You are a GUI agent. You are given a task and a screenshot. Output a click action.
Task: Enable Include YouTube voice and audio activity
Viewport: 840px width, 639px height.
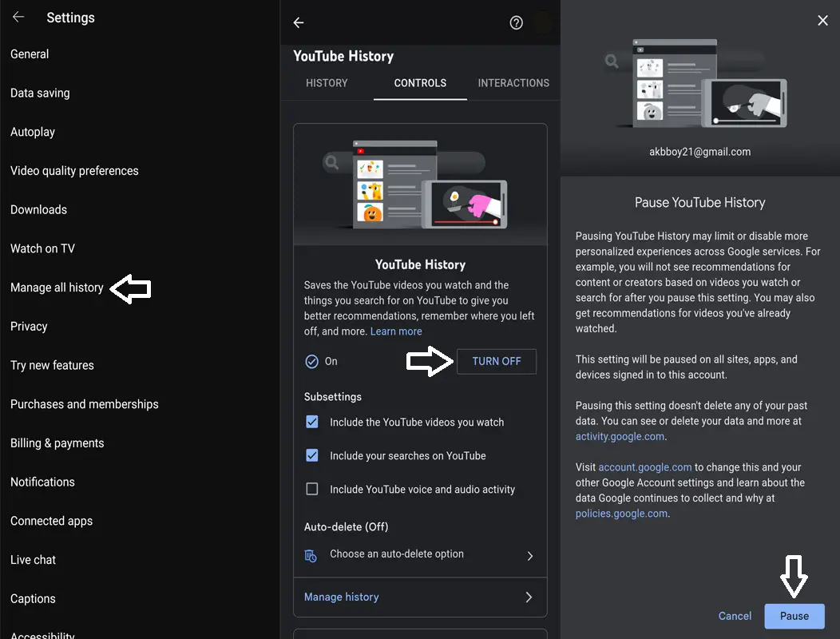[x=311, y=489]
